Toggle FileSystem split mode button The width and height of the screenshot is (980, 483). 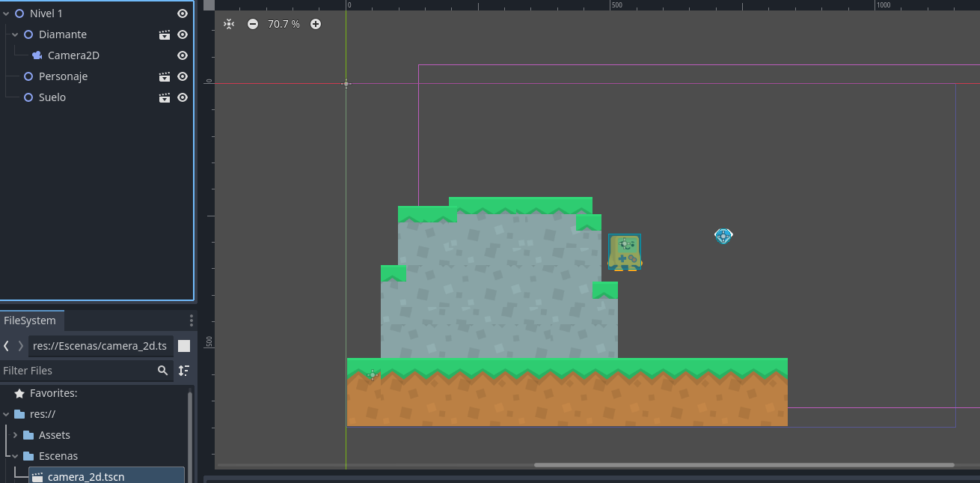click(184, 346)
